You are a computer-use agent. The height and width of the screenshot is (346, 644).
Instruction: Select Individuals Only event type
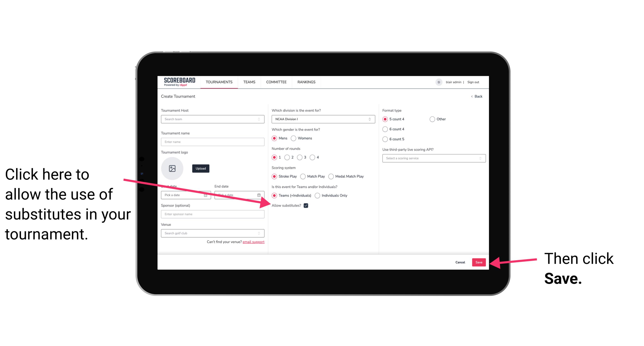[317, 196]
